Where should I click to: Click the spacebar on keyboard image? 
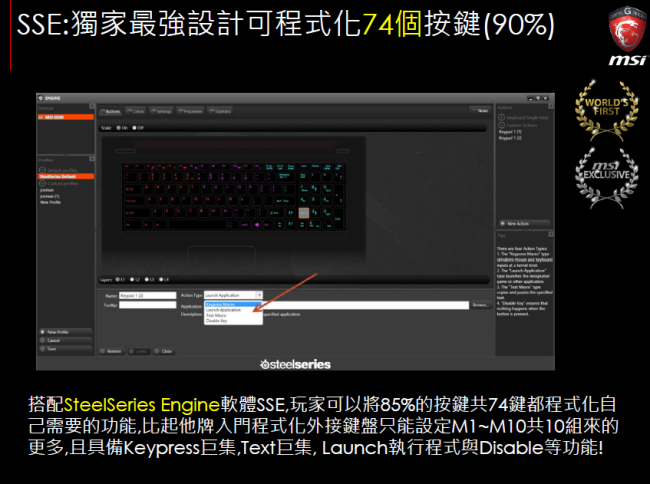pyautogui.click(x=198, y=225)
